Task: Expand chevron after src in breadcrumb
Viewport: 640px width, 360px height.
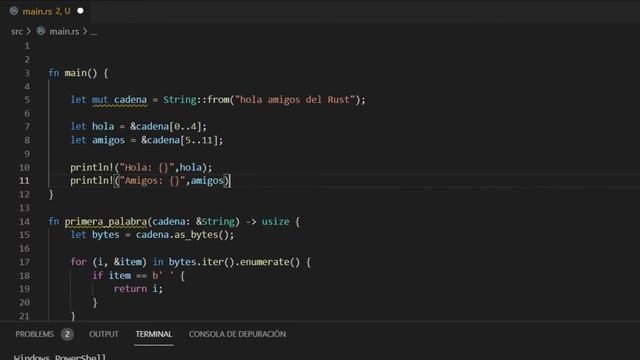Action: [x=29, y=31]
